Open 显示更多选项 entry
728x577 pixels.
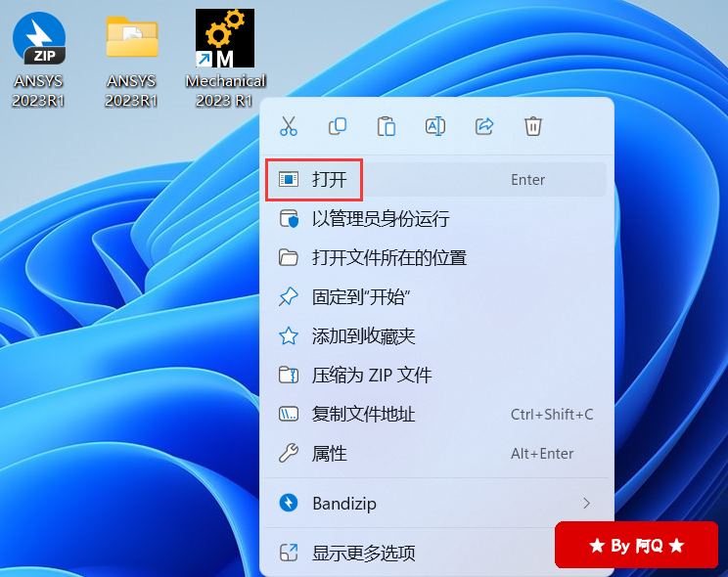[410, 553]
